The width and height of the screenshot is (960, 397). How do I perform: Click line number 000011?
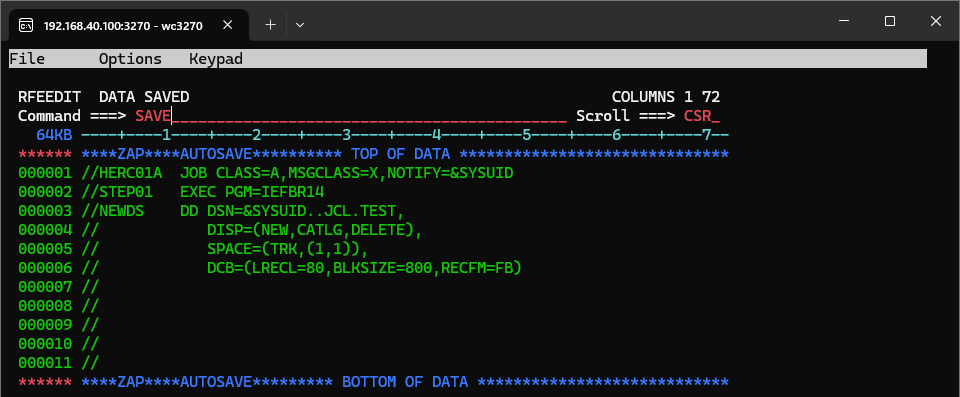coord(45,363)
